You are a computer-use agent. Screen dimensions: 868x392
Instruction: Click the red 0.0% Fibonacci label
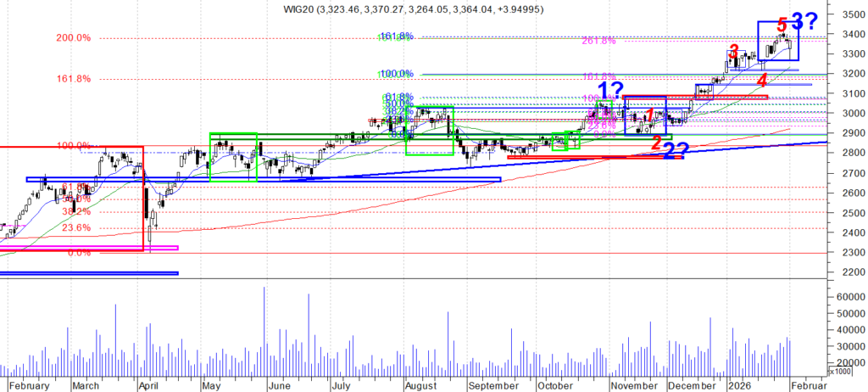click(x=79, y=253)
